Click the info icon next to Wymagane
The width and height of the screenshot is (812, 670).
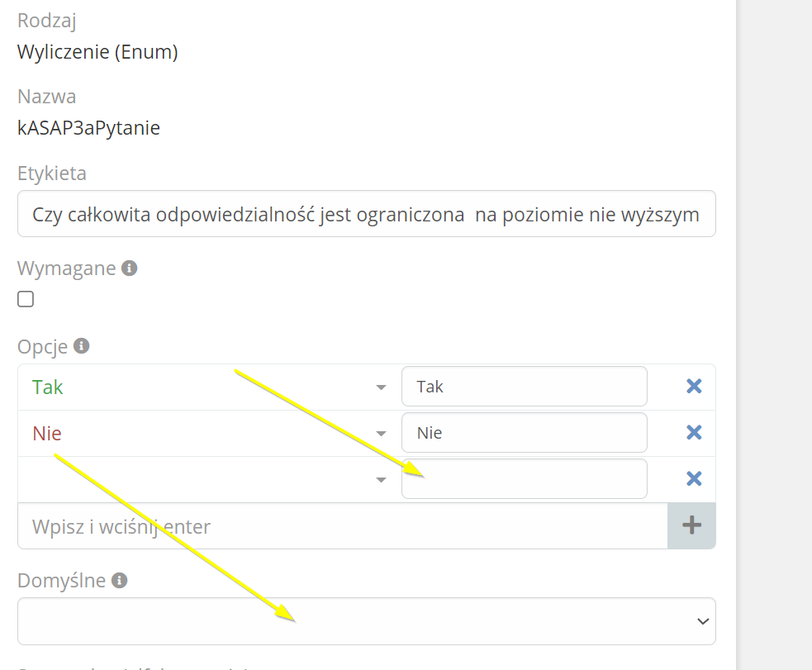pos(129,268)
